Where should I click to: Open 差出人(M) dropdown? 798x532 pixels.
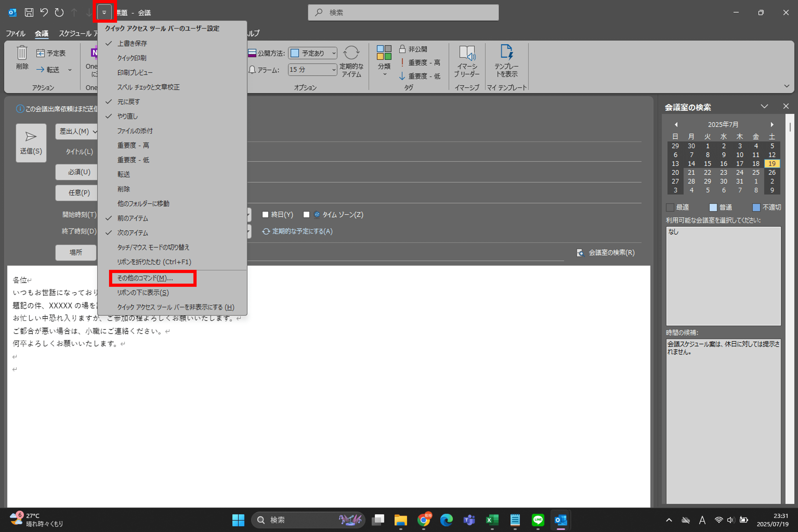(77, 131)
